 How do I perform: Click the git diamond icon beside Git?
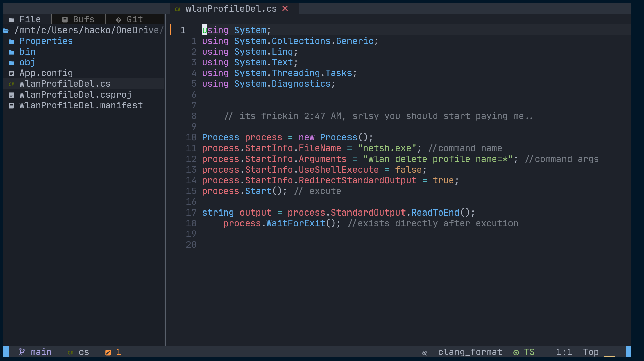[119, 20]
